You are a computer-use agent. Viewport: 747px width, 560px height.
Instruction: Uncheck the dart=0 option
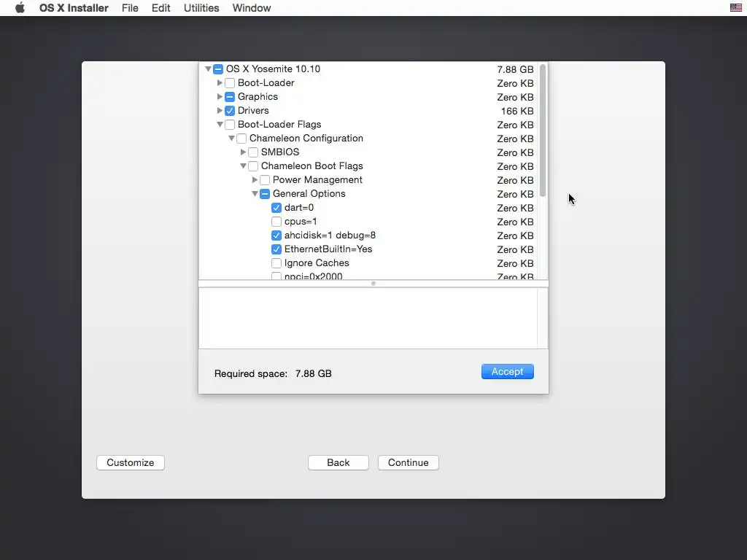pyautogui.click(x=276, y=208)
